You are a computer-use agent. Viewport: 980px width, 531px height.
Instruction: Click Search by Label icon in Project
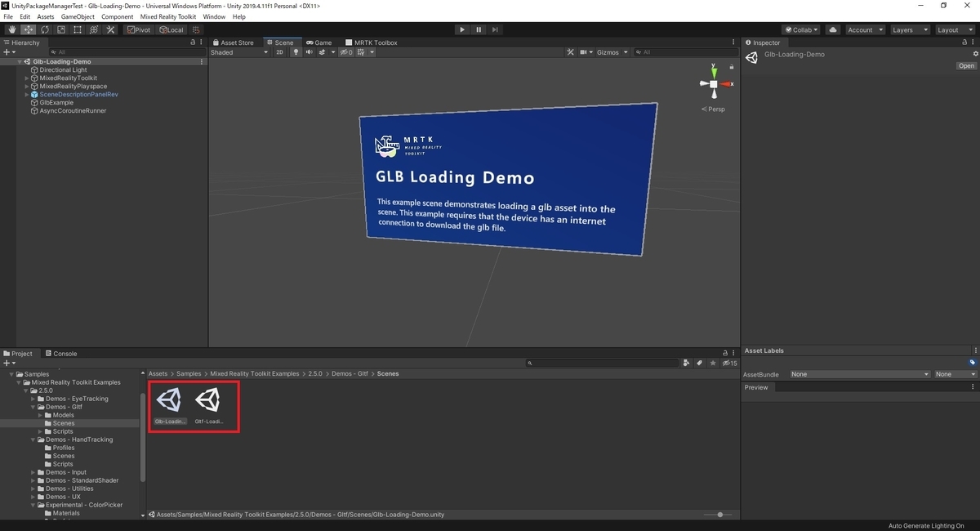pos(700,363)
